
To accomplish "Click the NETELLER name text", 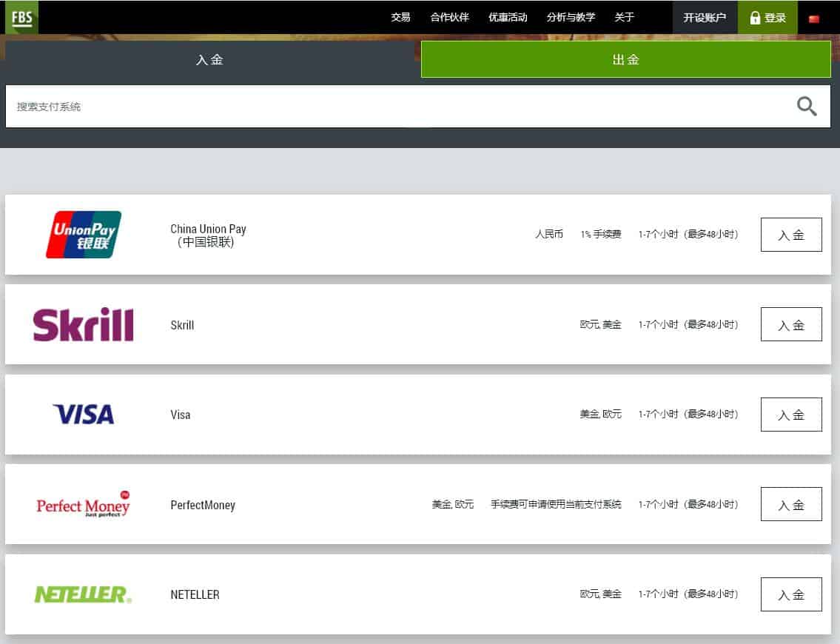I will 195,594.
